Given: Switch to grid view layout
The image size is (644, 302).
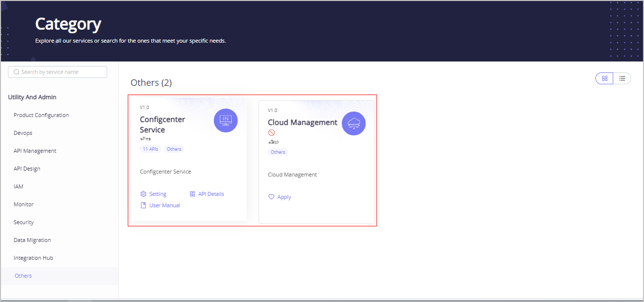Looking at the screenshot, I should point(604,78).
